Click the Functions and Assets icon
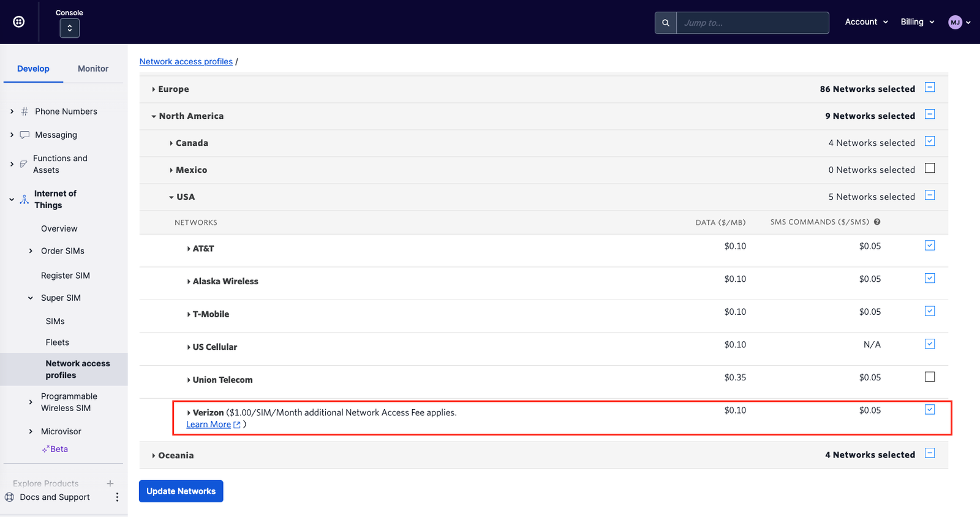Image resolution: width=980 pixels, height=517 pixels. [23, 164]
